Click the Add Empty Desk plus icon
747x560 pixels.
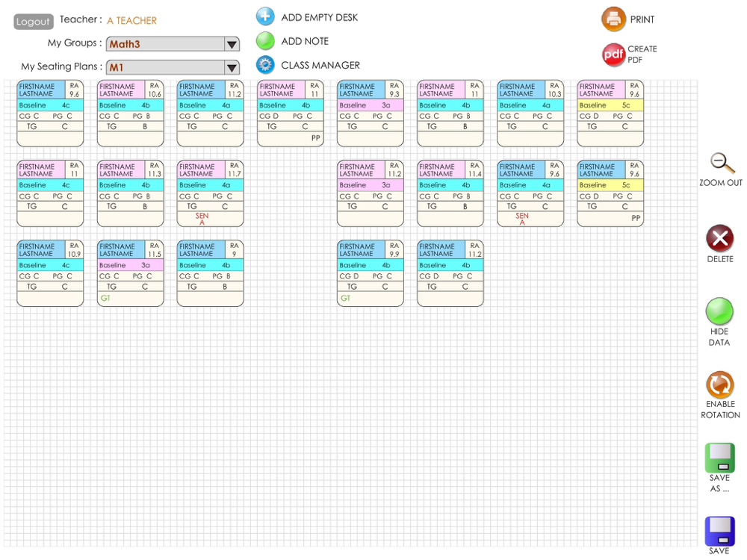pyautogui.click(x=265, y=16)
